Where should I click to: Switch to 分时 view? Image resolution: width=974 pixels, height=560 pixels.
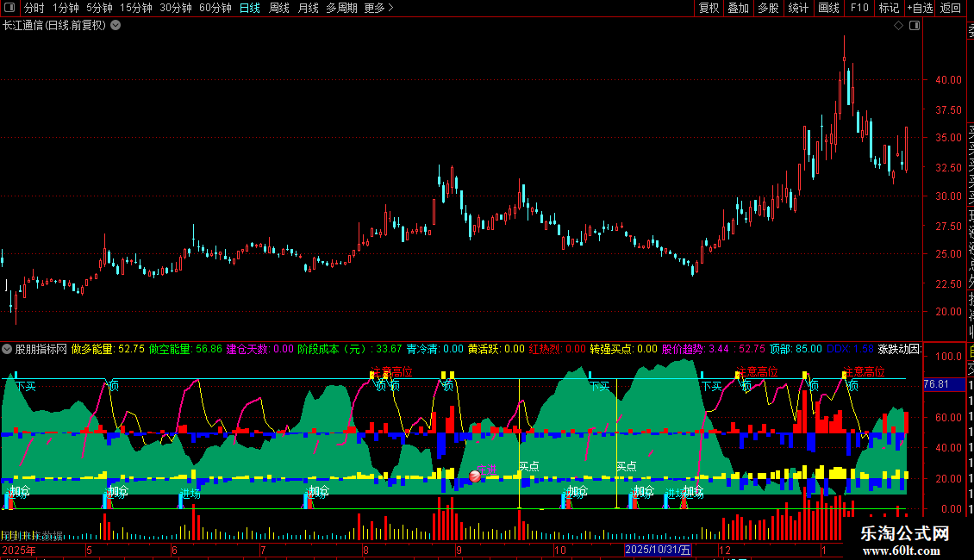click(x=34, y=8)
